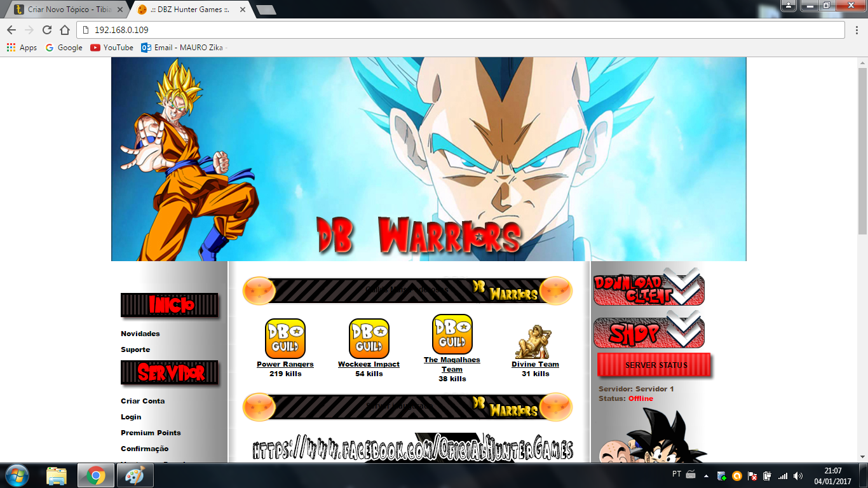Click the 31 kills text
Viewport: 868px width, 488px height.
[x=535, y=374]
